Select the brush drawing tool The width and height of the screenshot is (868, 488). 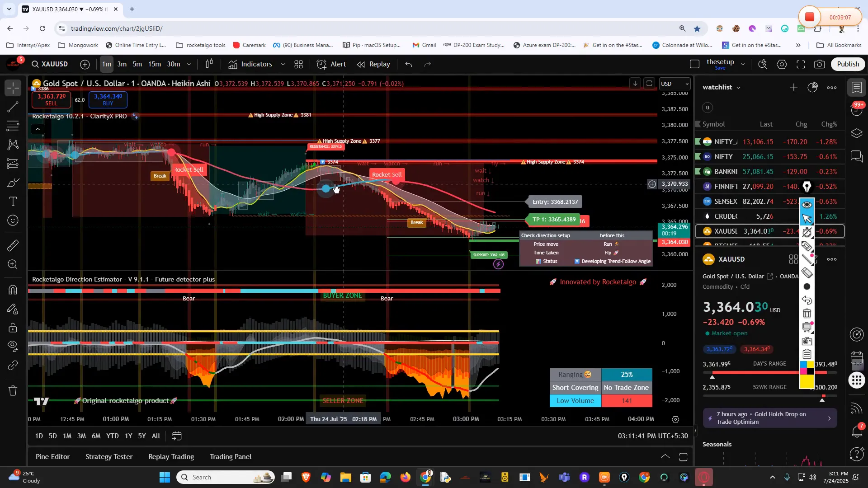click(x=13, y=183)
